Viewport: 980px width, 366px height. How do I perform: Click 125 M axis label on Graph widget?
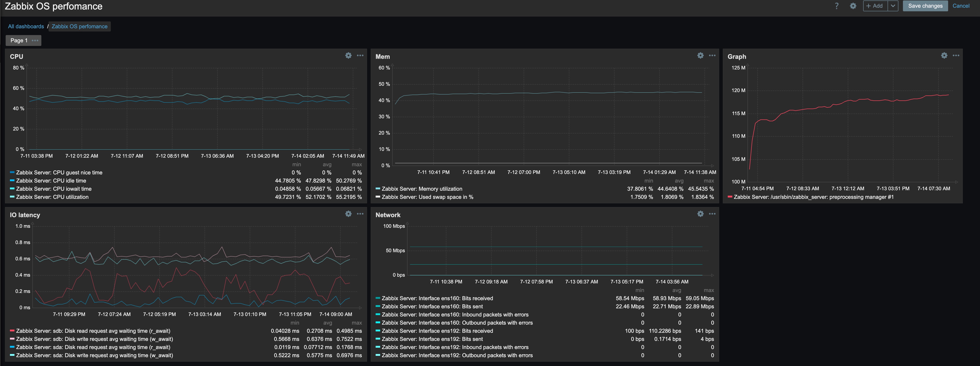coord(738,68)
